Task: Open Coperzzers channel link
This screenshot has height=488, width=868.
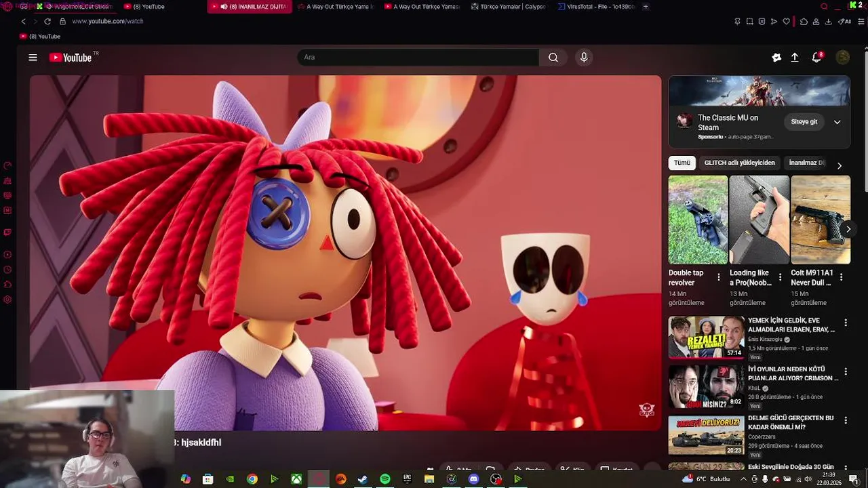Action: click(x=762, y=437)
